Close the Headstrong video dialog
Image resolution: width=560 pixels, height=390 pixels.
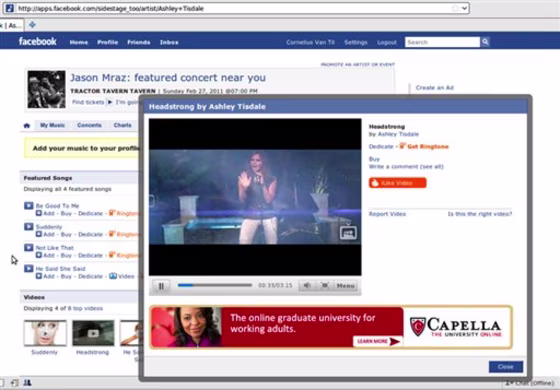[506, 367]
